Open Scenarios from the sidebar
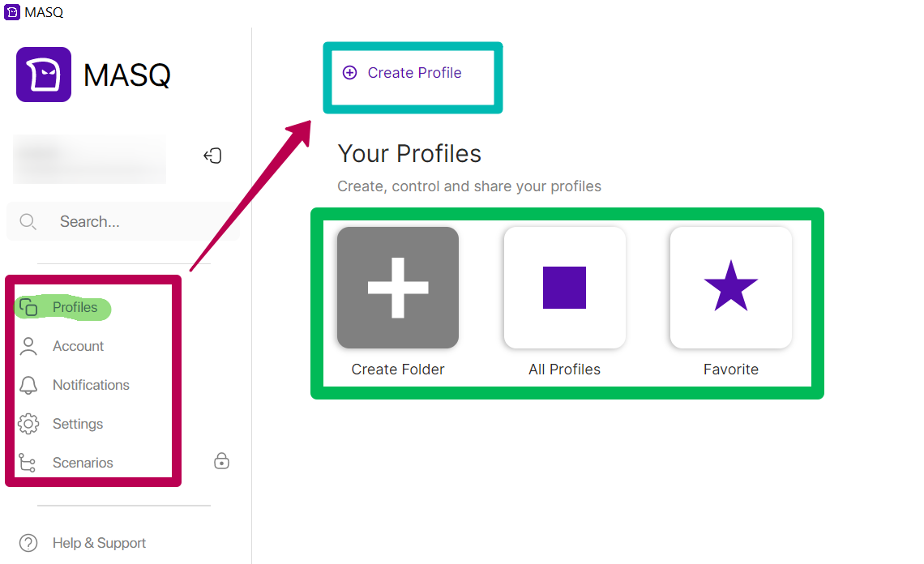This screenshot has width=924, height=564. [x=66, y=463]
